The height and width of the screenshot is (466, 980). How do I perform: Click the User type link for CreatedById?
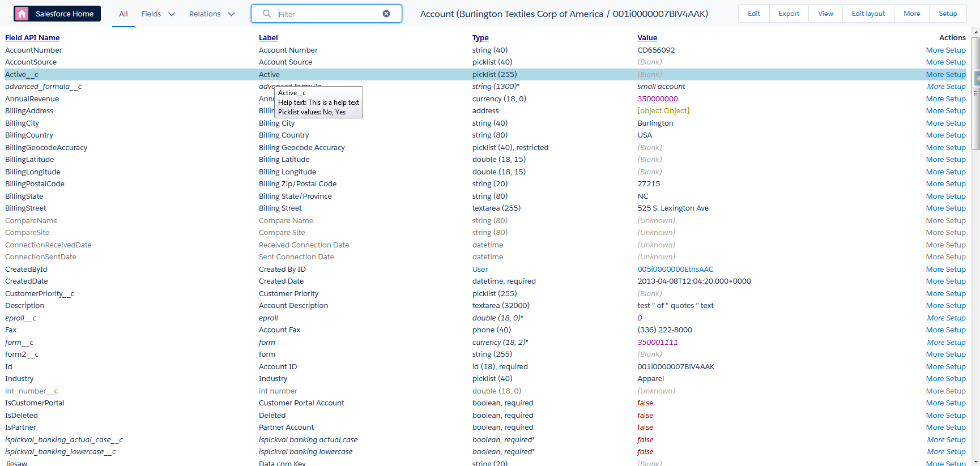point(480,270)
